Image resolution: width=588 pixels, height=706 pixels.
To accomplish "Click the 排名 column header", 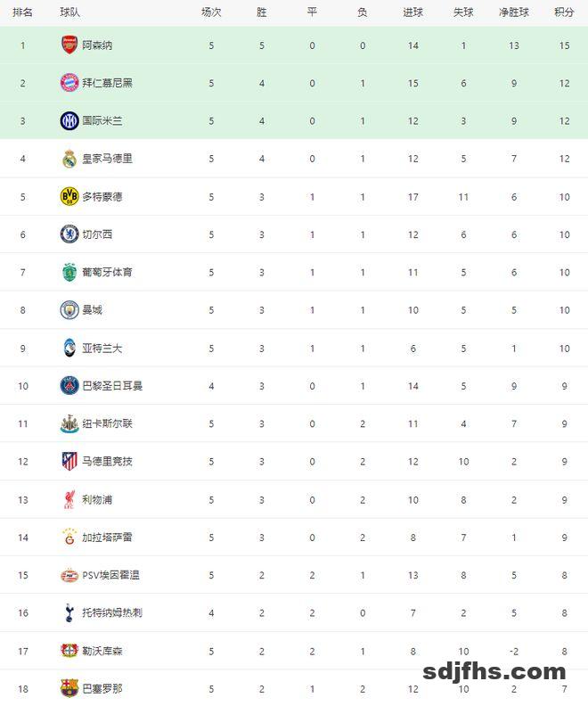I will pyautogui.click(x=23, y=12).
